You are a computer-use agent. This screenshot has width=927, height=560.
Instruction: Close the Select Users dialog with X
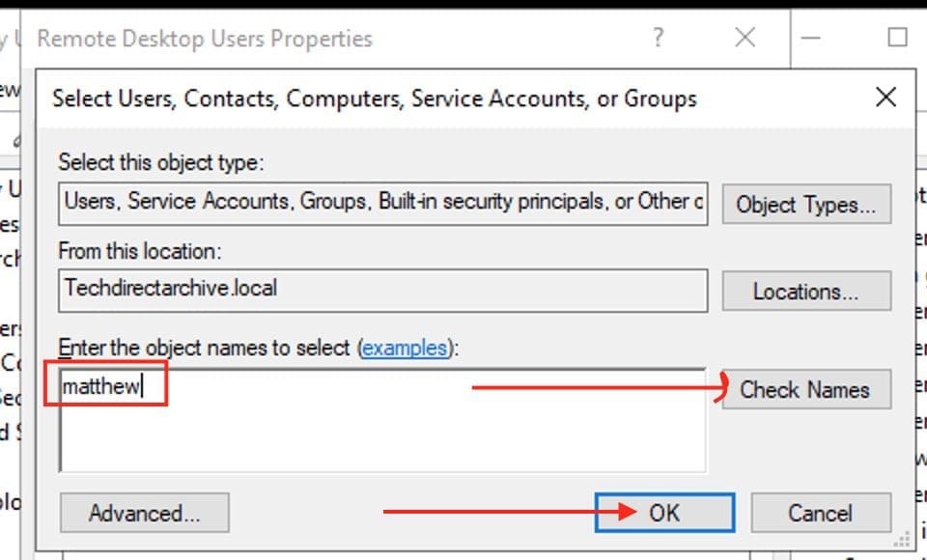tap(885, 97)
